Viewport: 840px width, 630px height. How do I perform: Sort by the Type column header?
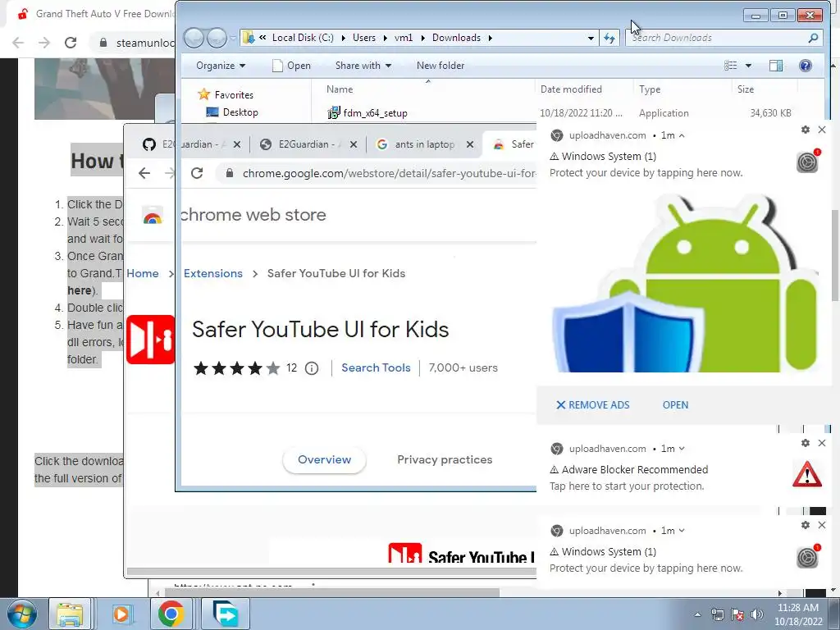[x=650, y=89]
